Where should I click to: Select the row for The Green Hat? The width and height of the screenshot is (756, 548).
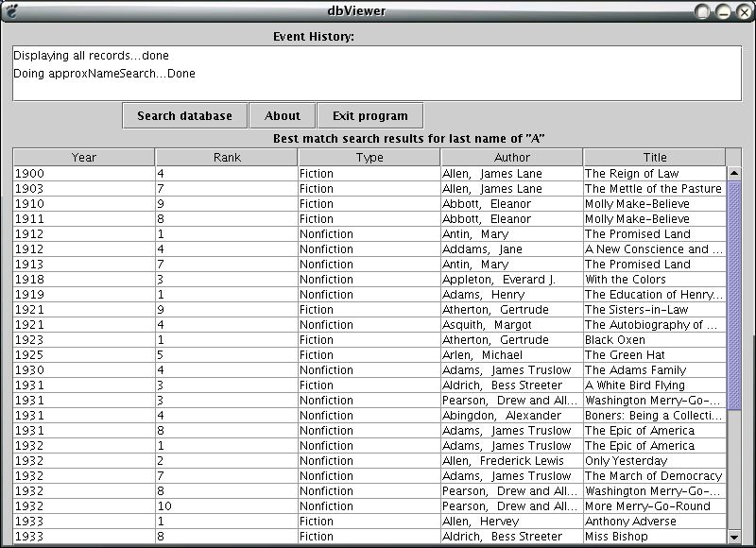378,354
